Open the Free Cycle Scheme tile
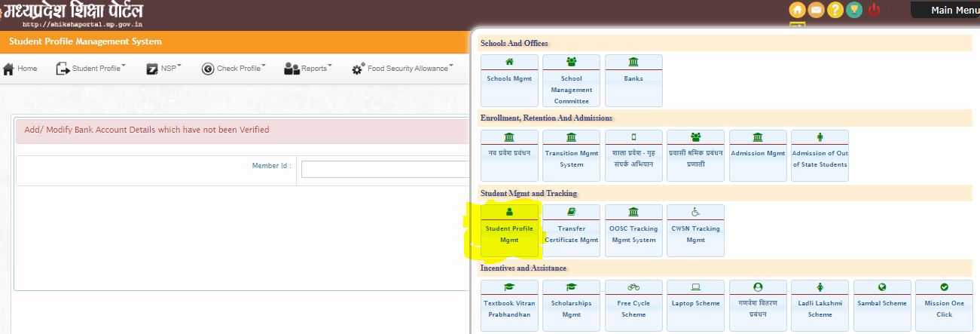 tap(633, 305)
